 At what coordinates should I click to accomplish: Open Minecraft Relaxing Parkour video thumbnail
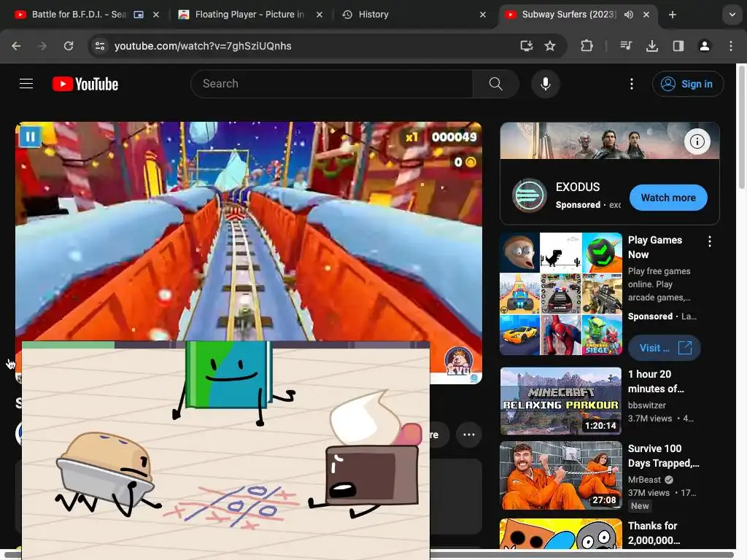click(561, 401)
